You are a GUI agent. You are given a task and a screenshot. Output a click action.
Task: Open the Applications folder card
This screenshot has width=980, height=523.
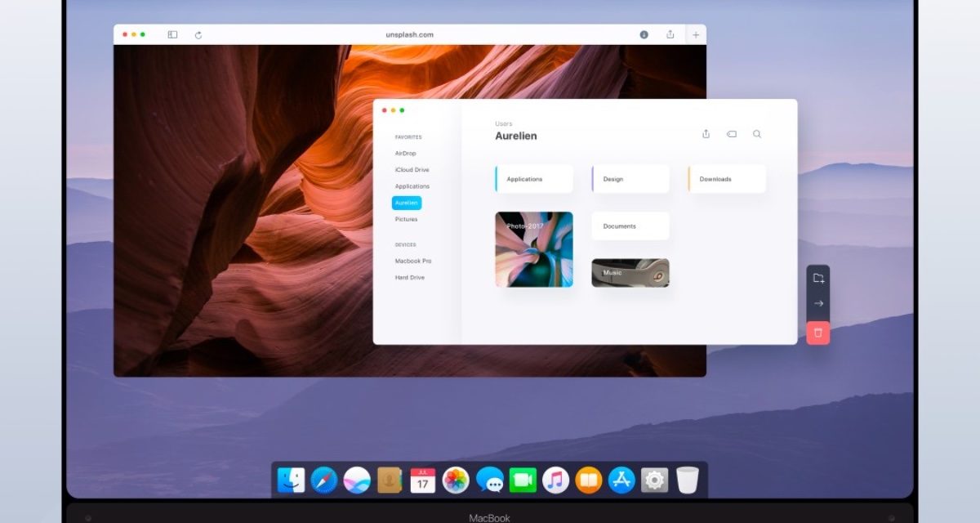pyautogui.click(x=534, y=179)
